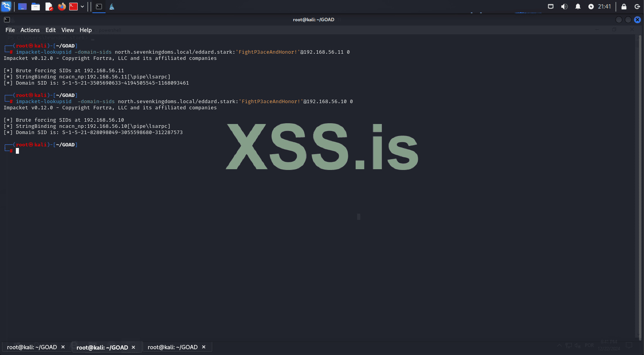Maximize the terminal window
Image resolution: width=644 pixels, height=355 pixels.
[628, 20]
